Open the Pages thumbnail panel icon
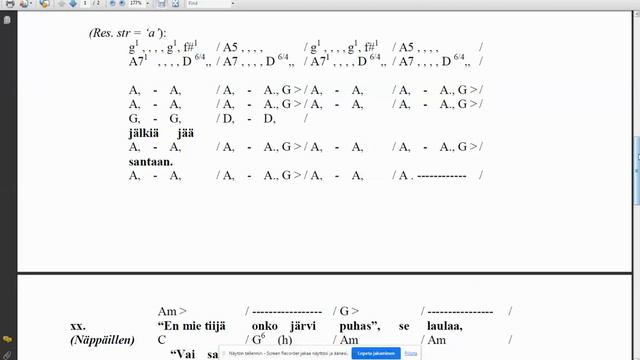This screenshot has width=640, height=360. (x=7, y=20)
